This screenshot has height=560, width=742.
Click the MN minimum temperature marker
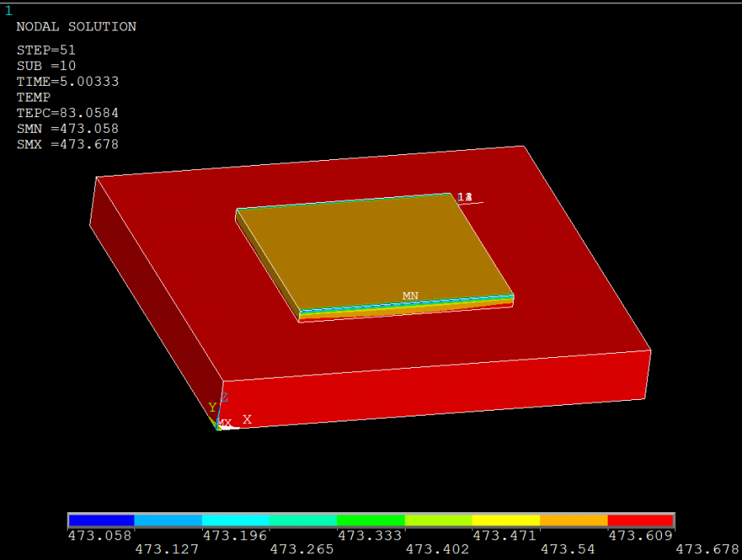pyautogui.click(x=410, y=295)
